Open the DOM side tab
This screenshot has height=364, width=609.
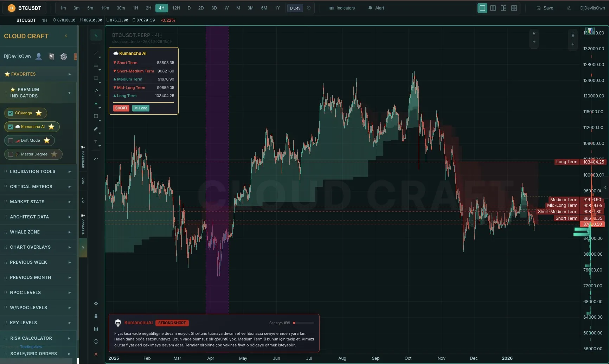(x=83, y=181)
